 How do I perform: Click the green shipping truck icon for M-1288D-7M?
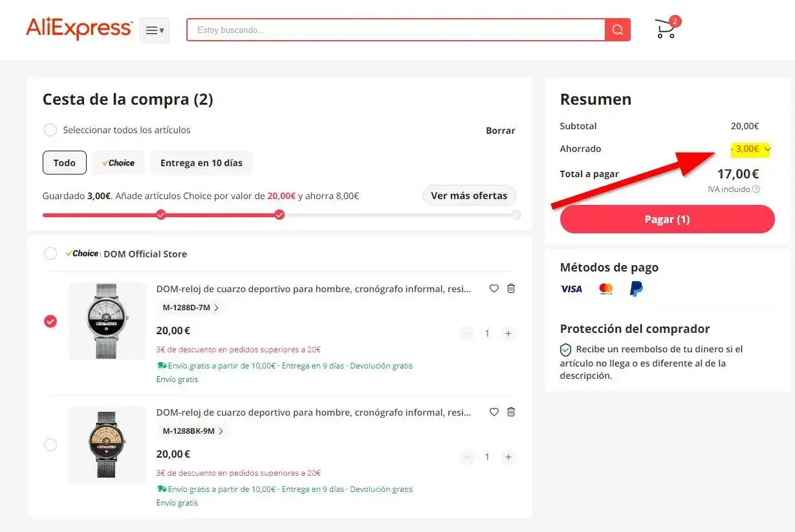coord(162,365)
